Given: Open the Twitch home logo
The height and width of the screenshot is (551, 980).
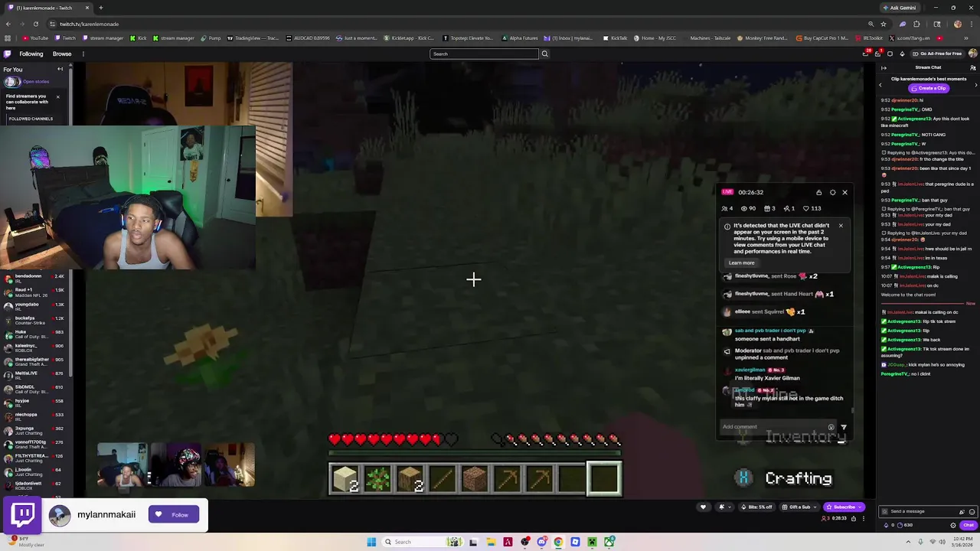Looking at the screenshot, I should pos(7,54).
